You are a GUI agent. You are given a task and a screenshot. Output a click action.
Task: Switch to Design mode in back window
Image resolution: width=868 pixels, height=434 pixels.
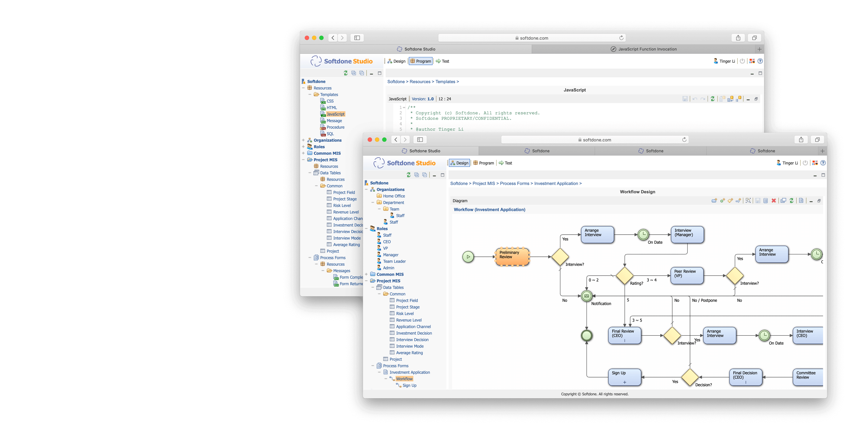point(396,61)
